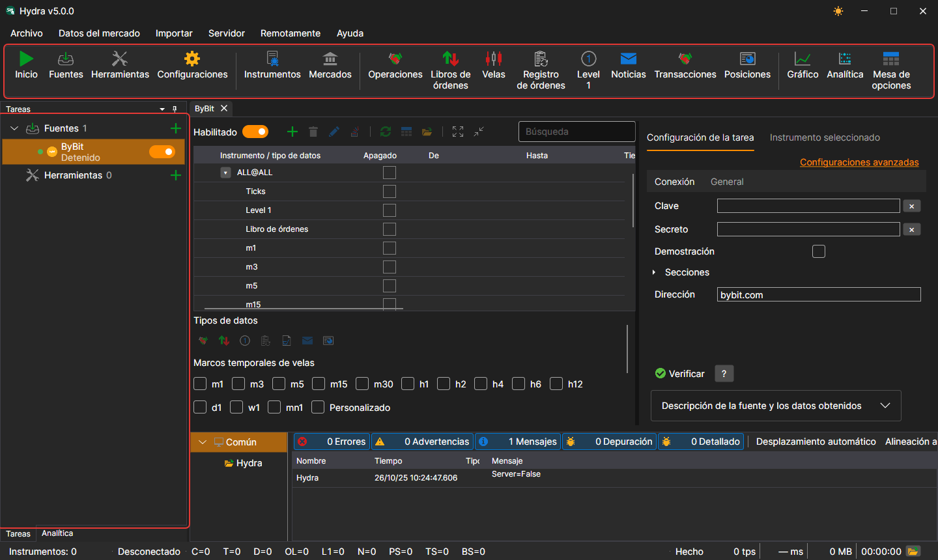The image size is (938, 560).
Task: Click the Búsqueda search field
Action: (577, 132)
